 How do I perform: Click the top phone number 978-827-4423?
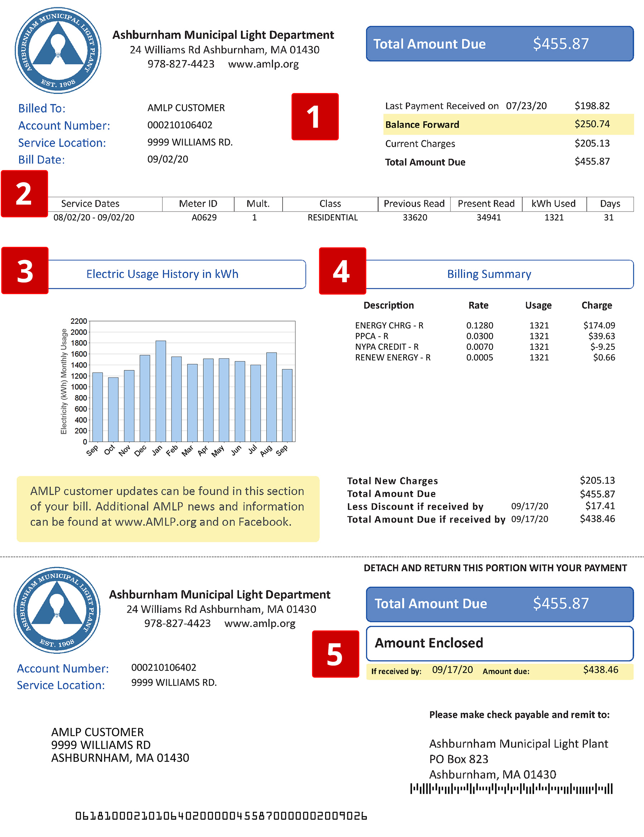coord(181,64)
